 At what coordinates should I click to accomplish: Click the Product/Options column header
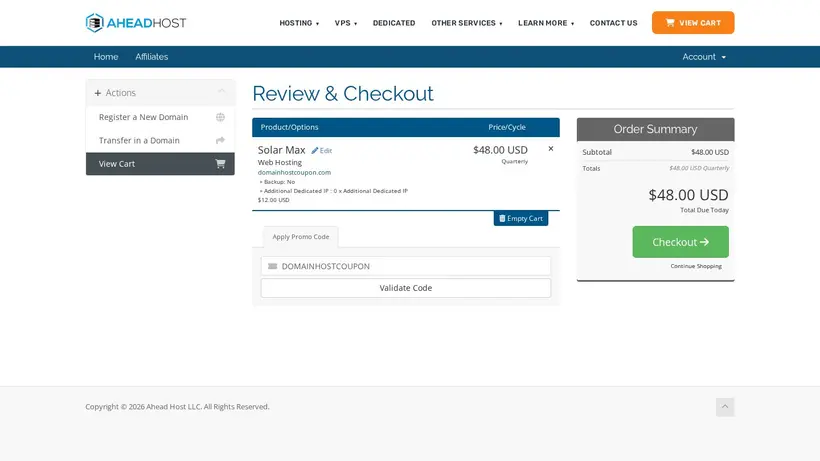point(289,127)
